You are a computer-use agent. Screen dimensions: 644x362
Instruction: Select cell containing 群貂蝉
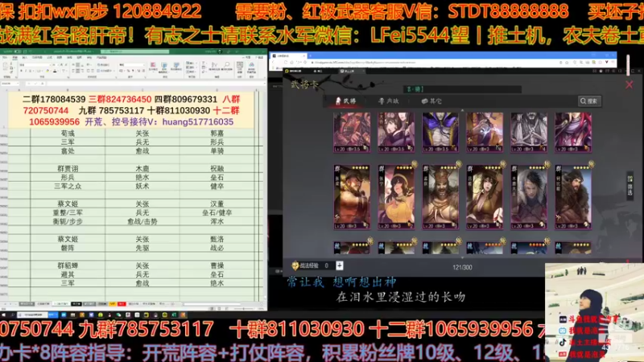(x=68, y=265)
